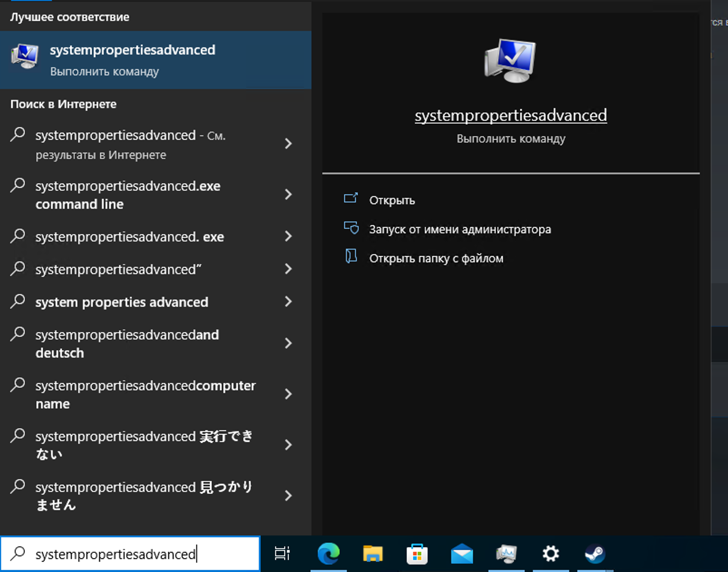This screenshot has width=728, height=572.
Task: Open Mail app from the taskbar
Action: coord(462,554)
